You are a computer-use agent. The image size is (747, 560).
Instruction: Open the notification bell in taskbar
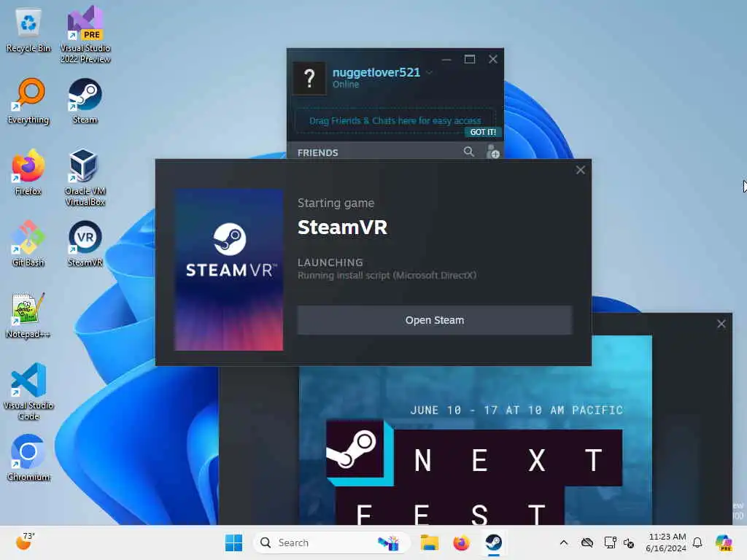tap(697, 542)
